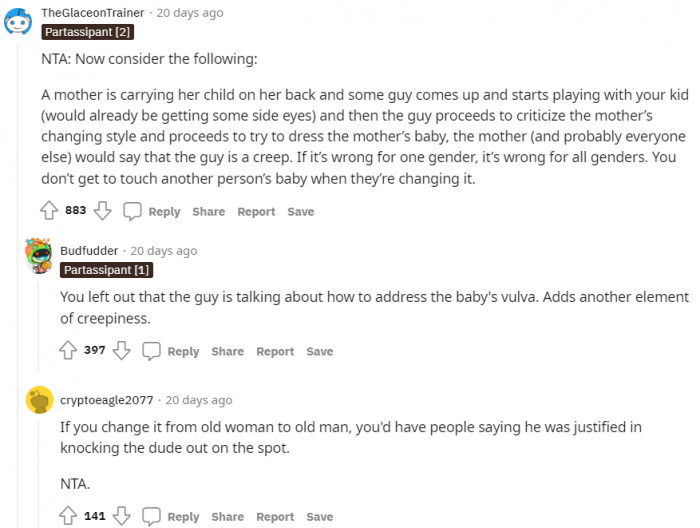Click Partassipant [1] flair on Budfudder
The width and height of the screenshot is (700, 528).
coord(106,270)
